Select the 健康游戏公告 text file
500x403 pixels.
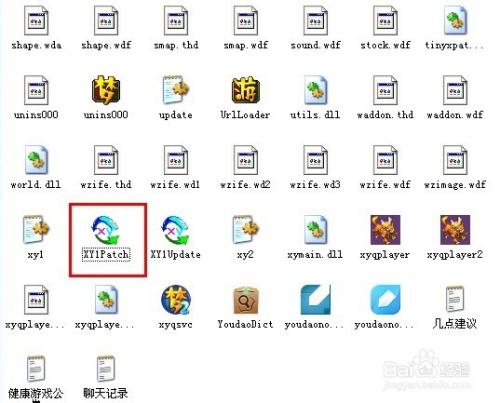click(x=36, y=369)
